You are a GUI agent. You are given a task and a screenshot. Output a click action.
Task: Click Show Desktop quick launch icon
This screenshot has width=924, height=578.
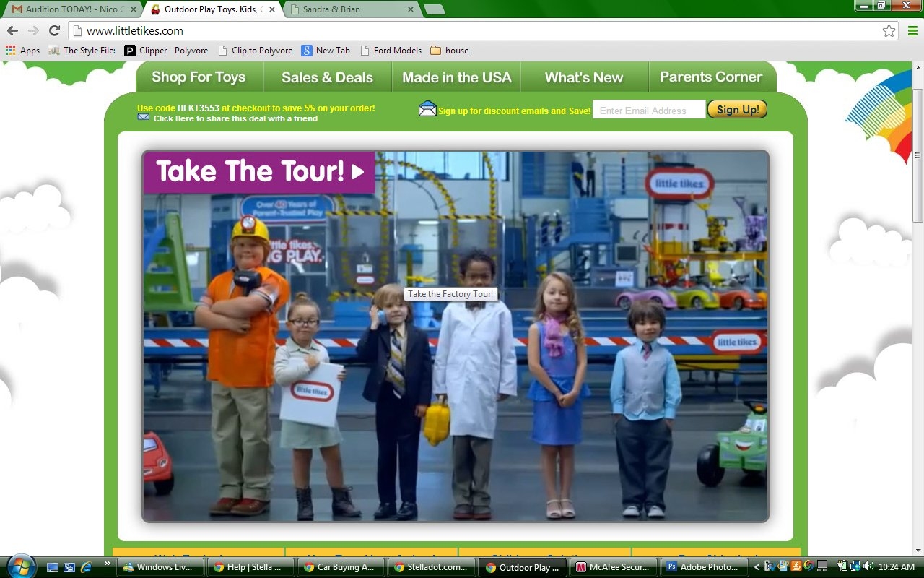52,567
